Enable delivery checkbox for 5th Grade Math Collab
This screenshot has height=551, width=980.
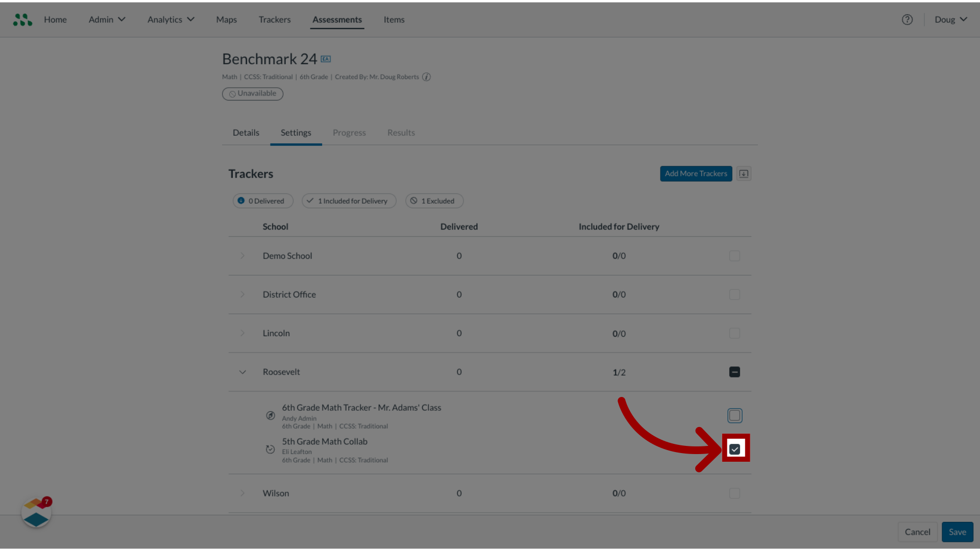click(734, 449)
